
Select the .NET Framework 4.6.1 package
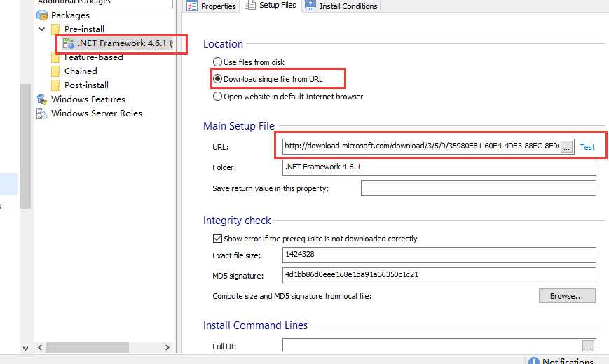coord(125,43)
